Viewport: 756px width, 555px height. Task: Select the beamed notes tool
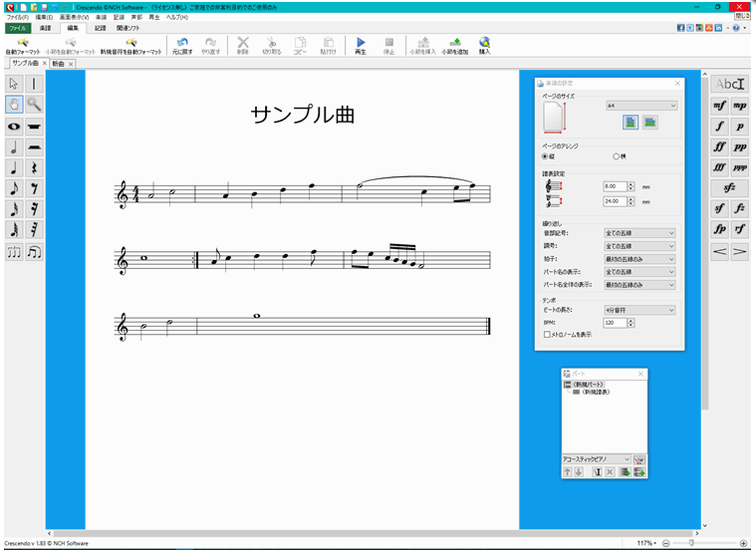coord(34,252)
